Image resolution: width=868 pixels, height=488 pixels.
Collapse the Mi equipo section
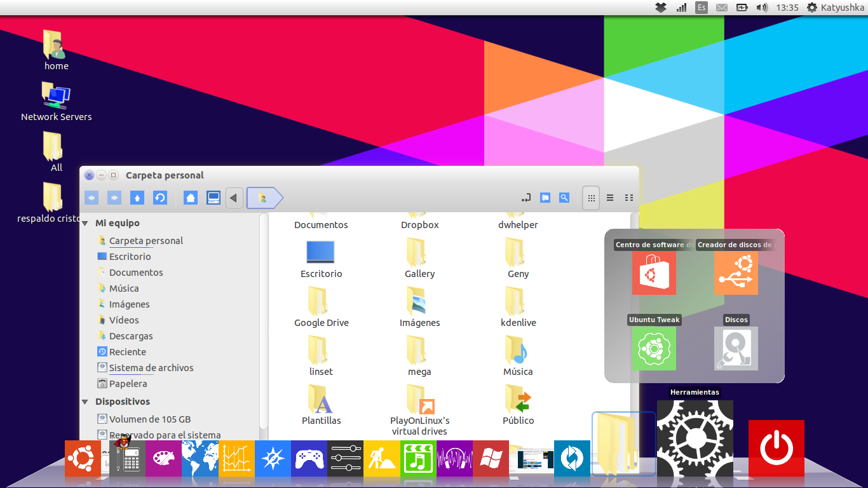coord(85,223)
